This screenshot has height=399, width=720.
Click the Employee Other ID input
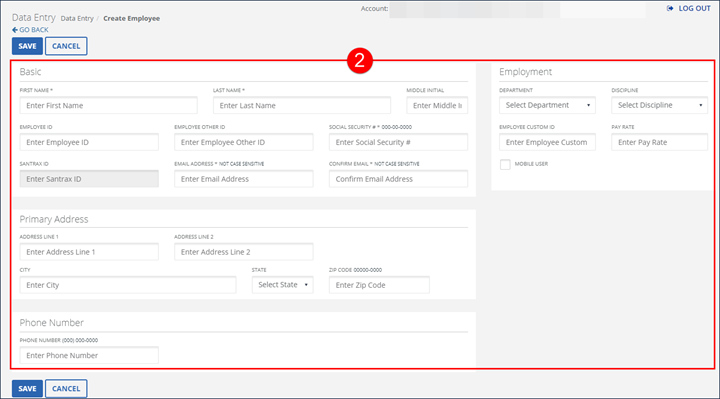click(x=243, y=142)
